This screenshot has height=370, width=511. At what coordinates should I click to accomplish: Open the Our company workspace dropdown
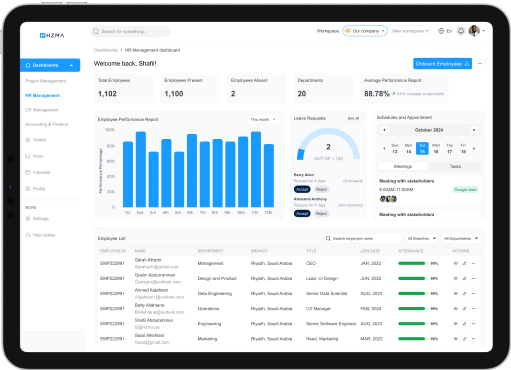tap(365, 31)
